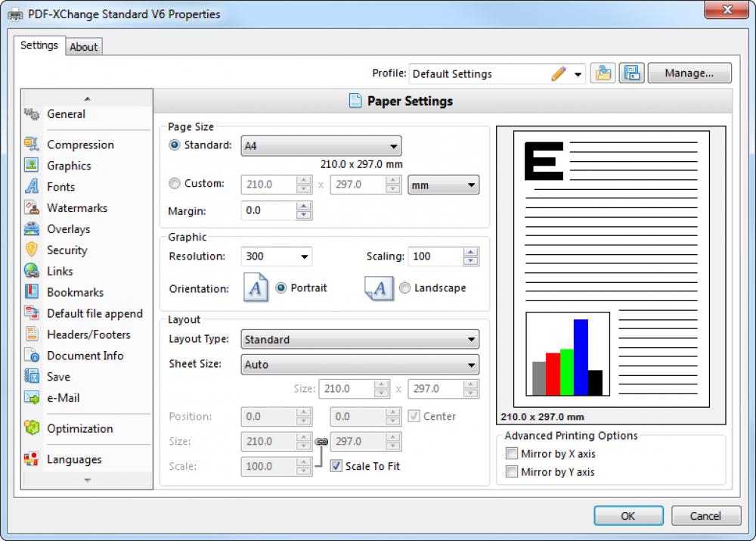Open the Resolution dropdown

[305, 257]
